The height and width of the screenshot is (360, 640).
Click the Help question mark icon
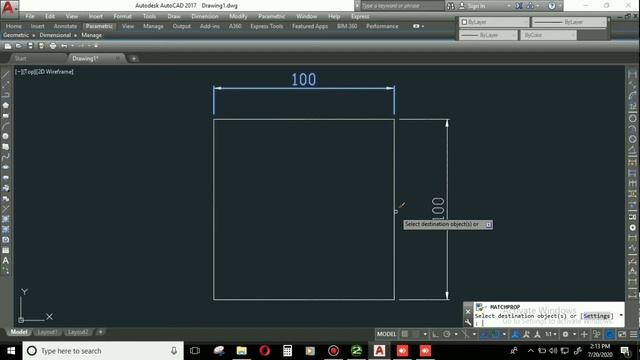pos(552,6)
